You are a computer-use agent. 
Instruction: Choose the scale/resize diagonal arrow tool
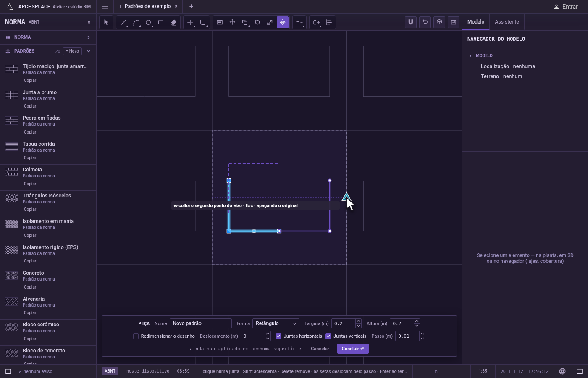(270, 22)
